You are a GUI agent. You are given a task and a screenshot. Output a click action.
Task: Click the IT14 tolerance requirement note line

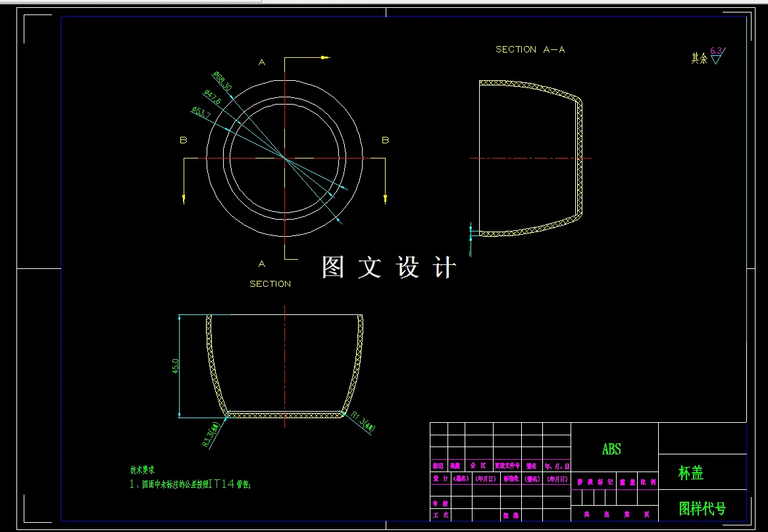pos(190,485)
